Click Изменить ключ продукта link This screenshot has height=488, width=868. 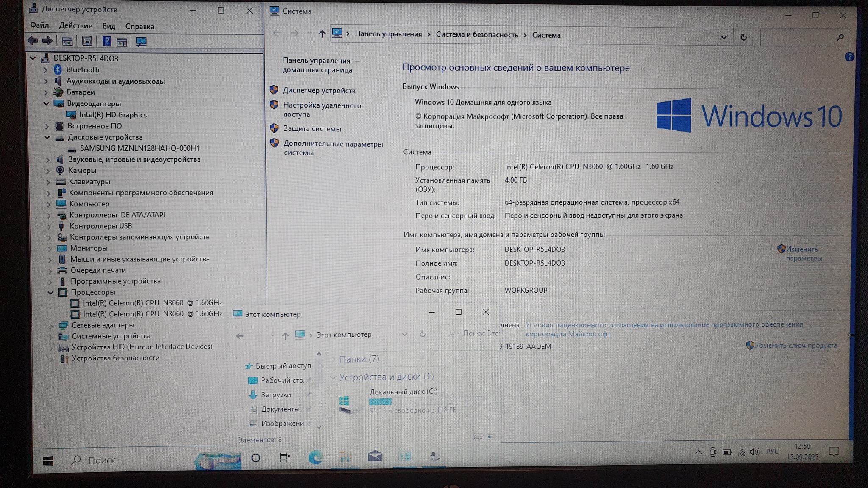click(796, 345)
